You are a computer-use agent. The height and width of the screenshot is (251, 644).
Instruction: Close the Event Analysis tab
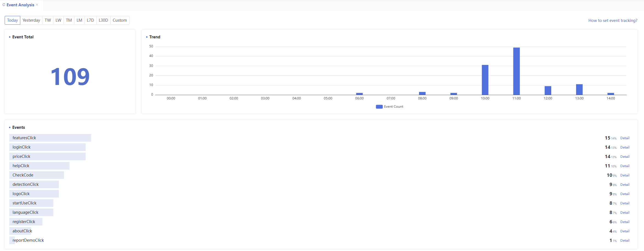pyautogui.click(x=37, y=5)
